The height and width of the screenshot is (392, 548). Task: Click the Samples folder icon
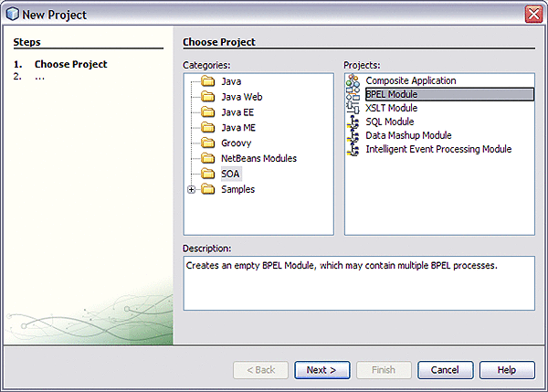(x=208, y=189)
